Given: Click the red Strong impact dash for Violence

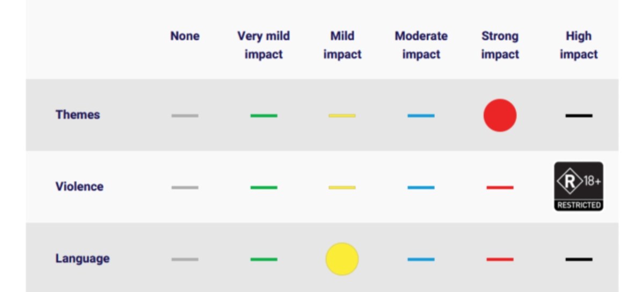Looking at the screenshot, I should (500, 188).
